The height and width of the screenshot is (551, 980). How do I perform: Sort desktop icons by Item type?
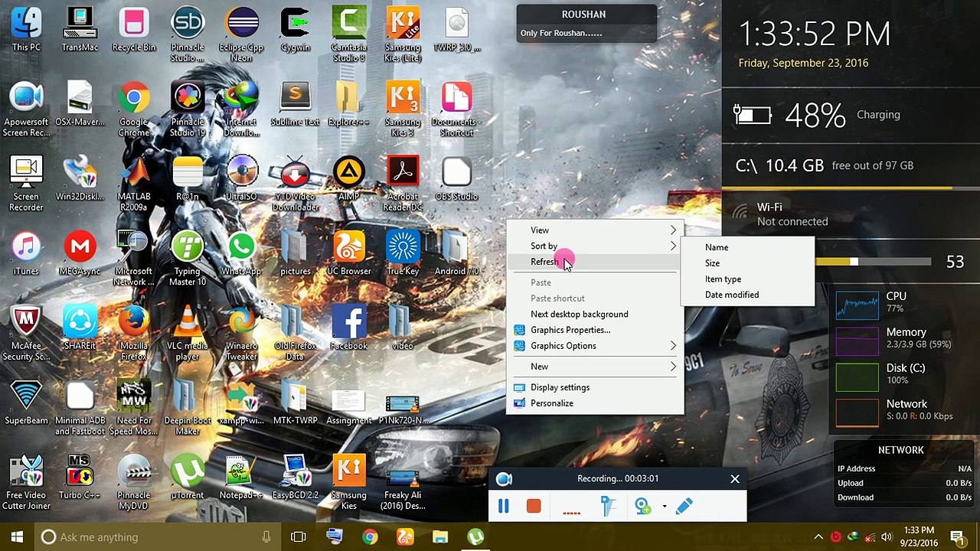tap(747, 279)
